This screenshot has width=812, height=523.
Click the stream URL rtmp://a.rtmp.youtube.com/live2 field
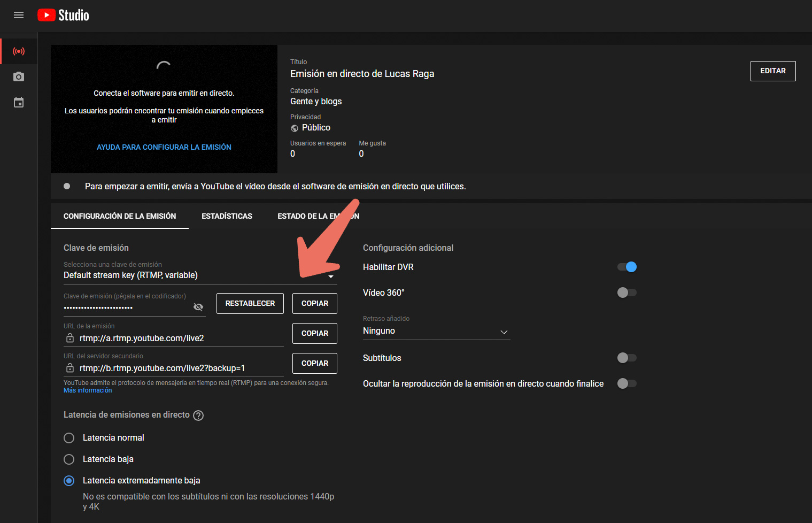tap(174, 338)
